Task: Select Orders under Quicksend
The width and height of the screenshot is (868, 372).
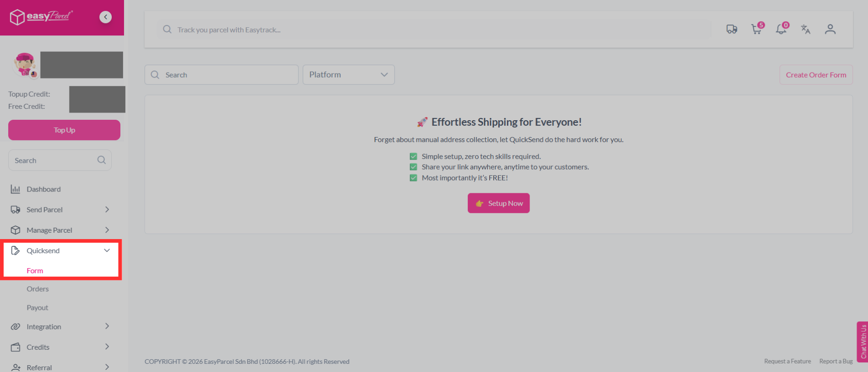Action: click(38, 289)
